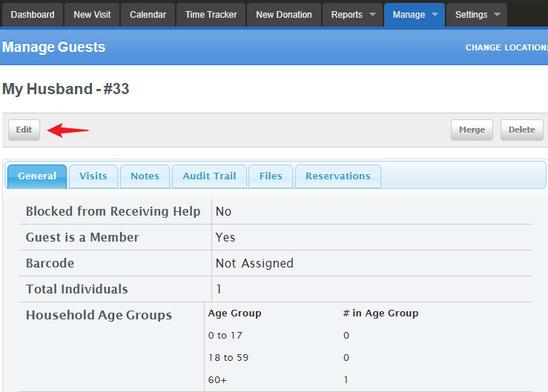Screen dimensions: 548x392
Task: Start a New Visit
Action: click(92, 15)
